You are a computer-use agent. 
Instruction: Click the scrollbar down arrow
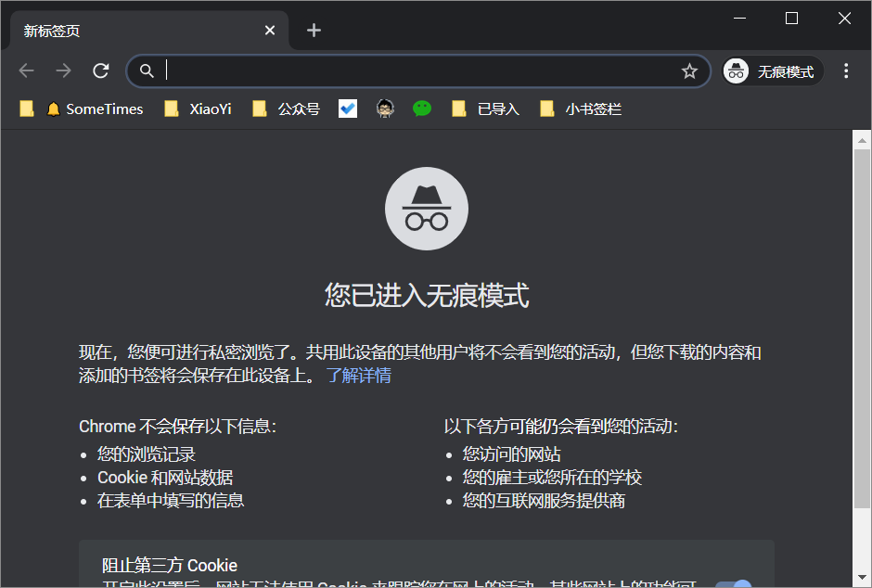coord(862,578)
